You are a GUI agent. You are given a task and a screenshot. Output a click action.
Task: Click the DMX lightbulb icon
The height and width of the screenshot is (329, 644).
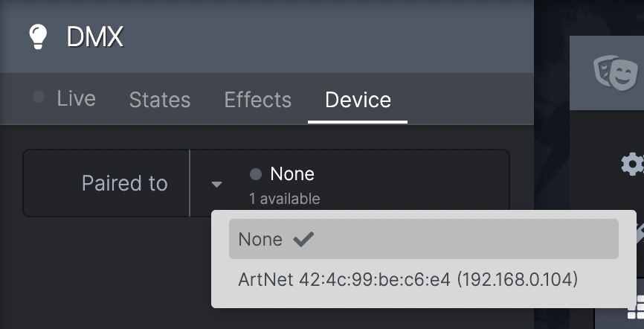point(38,36)
